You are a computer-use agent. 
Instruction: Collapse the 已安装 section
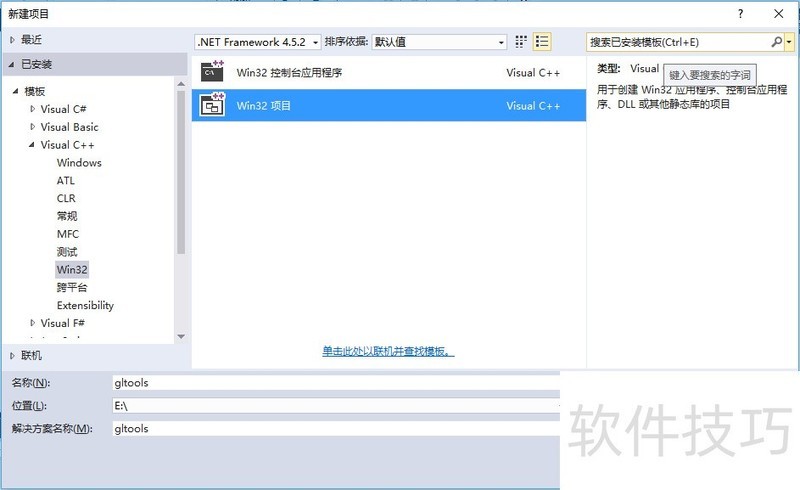pos(12,64)
